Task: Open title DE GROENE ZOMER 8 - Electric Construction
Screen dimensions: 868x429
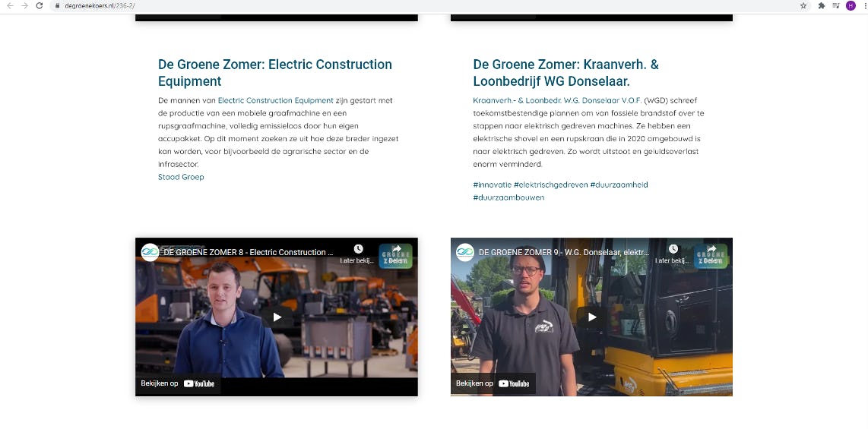Action: (x=249, y=252)
